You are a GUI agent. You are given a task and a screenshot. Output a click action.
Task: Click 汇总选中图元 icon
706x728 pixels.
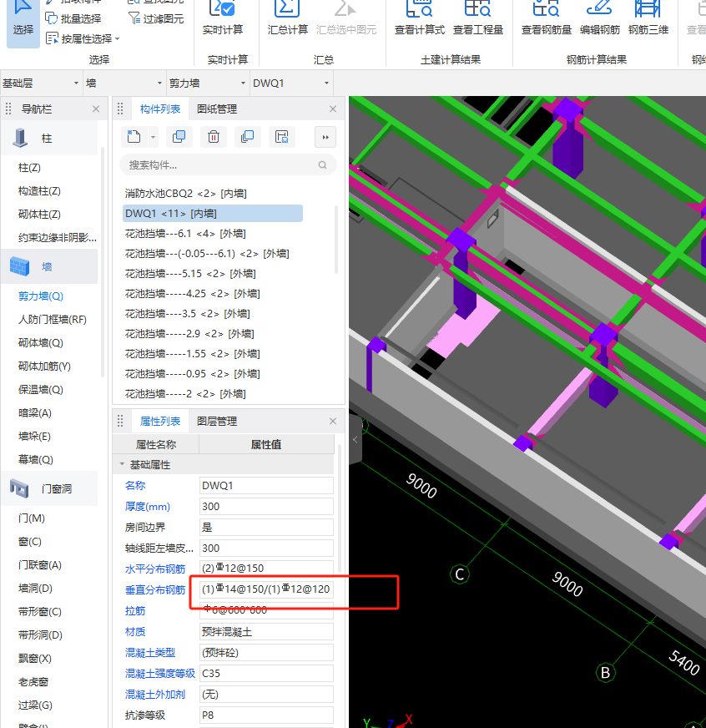click(x=345, y=18)
